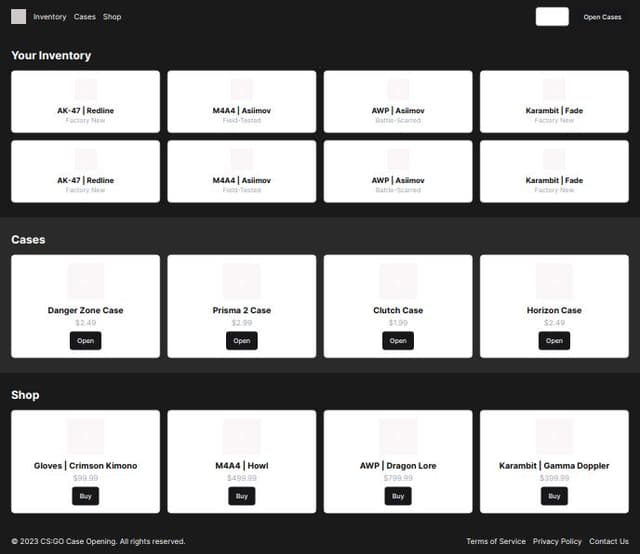Click the $499.99 M4A4 Howl price
Viewport: 640px width, 554px height.
pyautogui.click(x=242, y=478)
